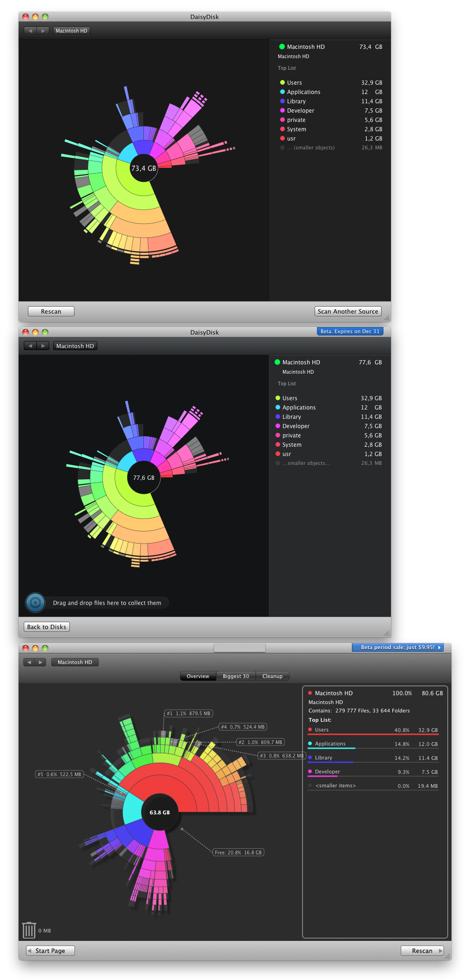Click the Macintosh HD breadcrumb in the bottom window

(x=75, y=662)
